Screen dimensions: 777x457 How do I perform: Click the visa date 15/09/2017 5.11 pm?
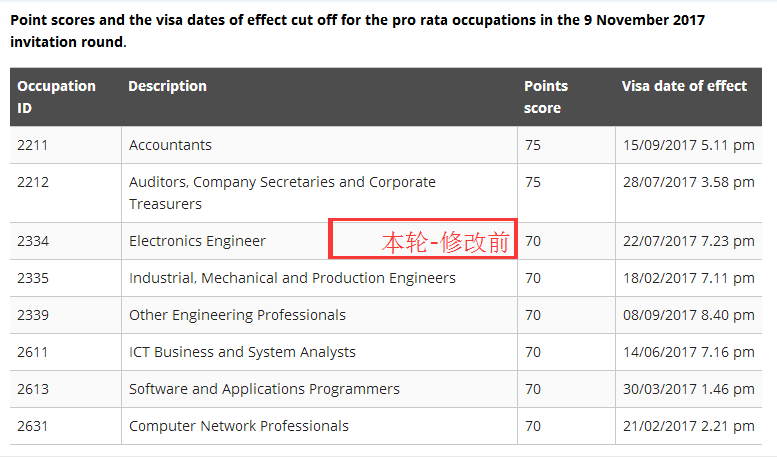(688, 145)
